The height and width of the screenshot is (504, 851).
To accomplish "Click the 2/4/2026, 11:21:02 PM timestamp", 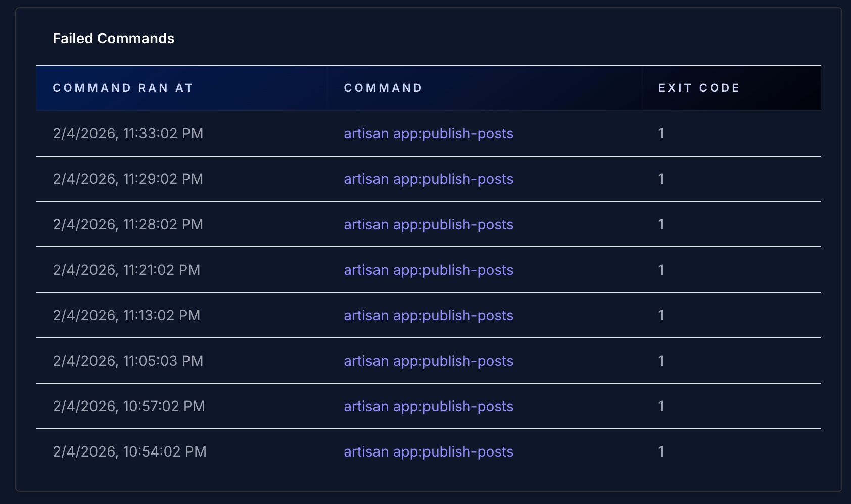I will pyautogui.click(x=126, y=270).
